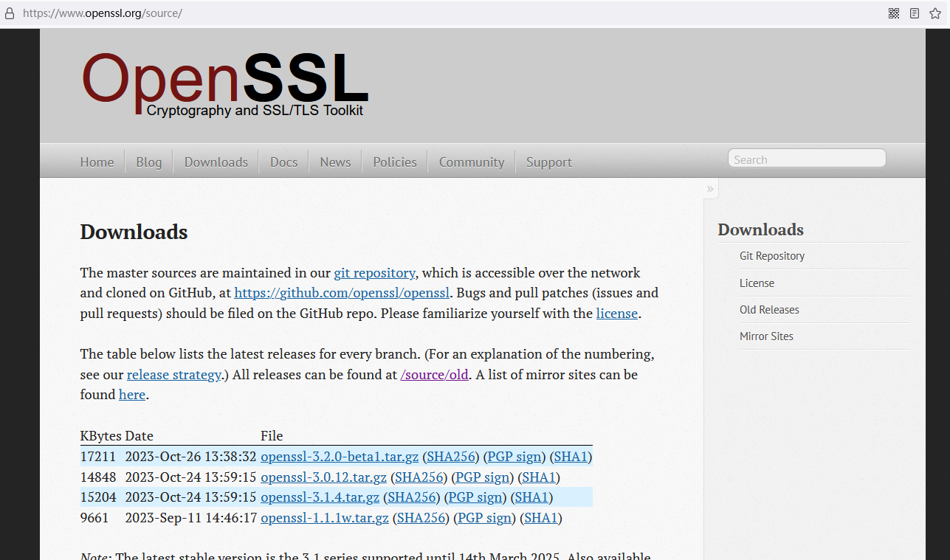Open SHA1 link for openssl-3.1.4
Screen dimensions: 950x560
tap(531, 497)
